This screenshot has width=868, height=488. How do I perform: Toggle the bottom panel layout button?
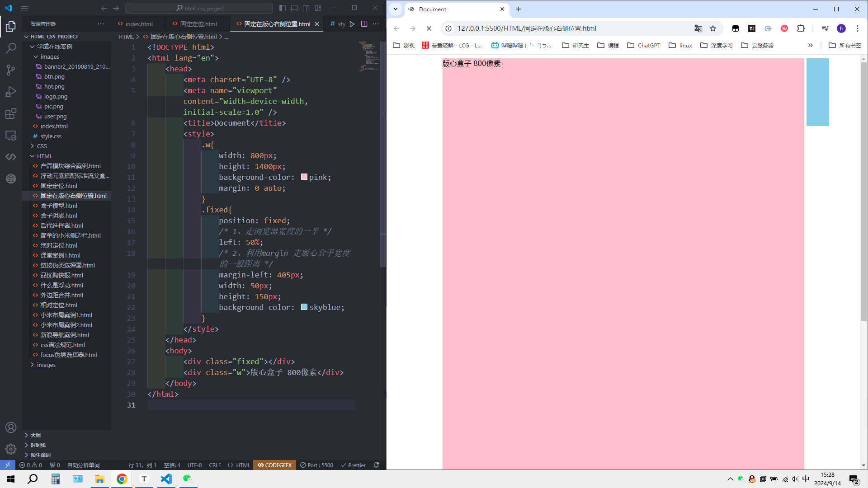[294, 8]
